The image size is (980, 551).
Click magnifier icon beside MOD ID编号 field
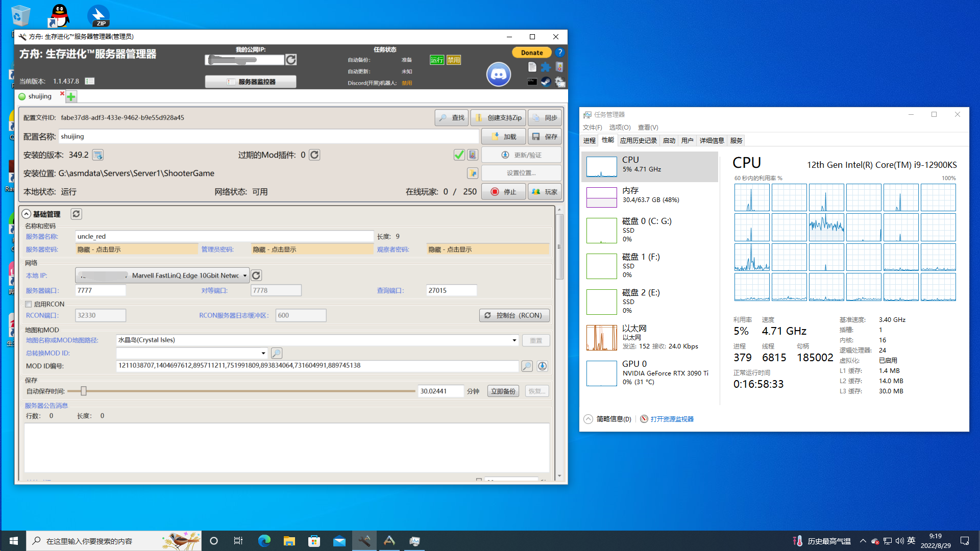click(527, 366)
